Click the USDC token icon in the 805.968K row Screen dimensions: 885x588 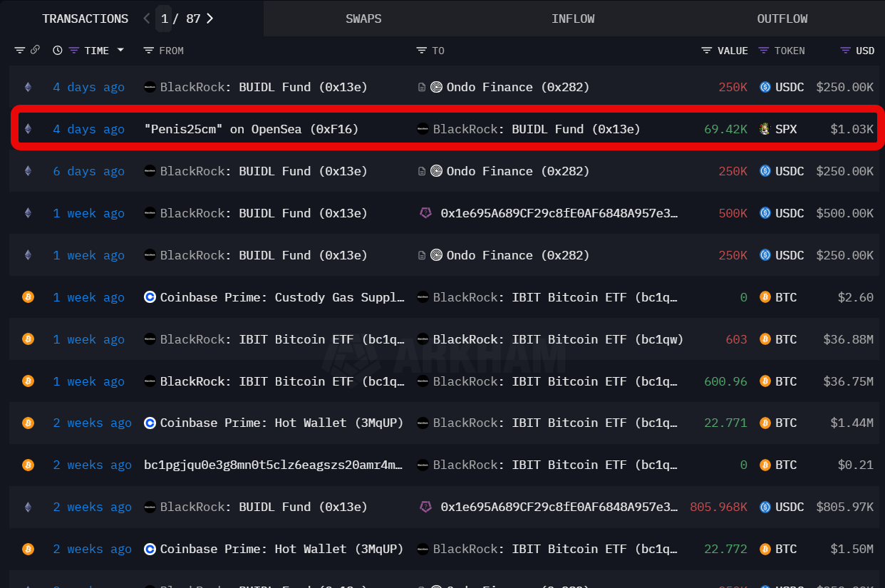pos(765,507)
